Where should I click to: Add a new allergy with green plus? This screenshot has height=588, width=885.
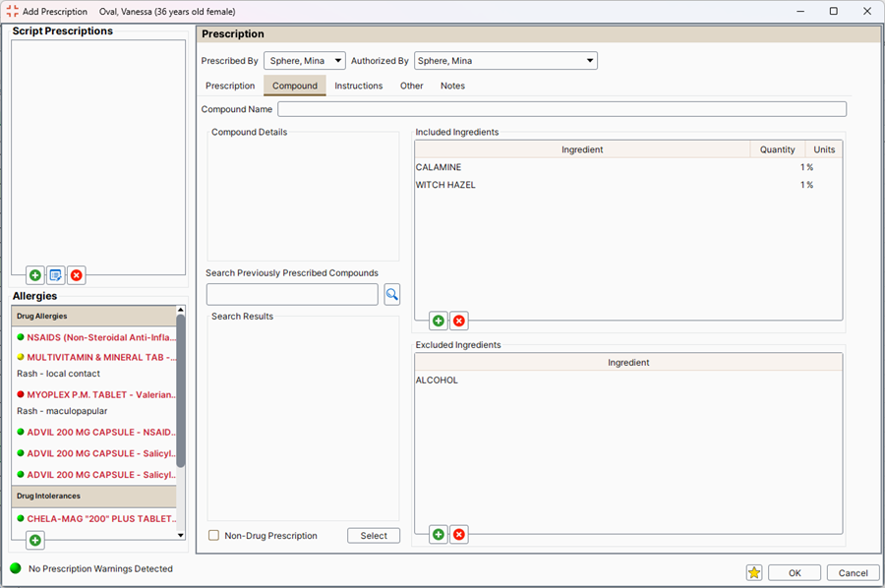click(35, 540)
